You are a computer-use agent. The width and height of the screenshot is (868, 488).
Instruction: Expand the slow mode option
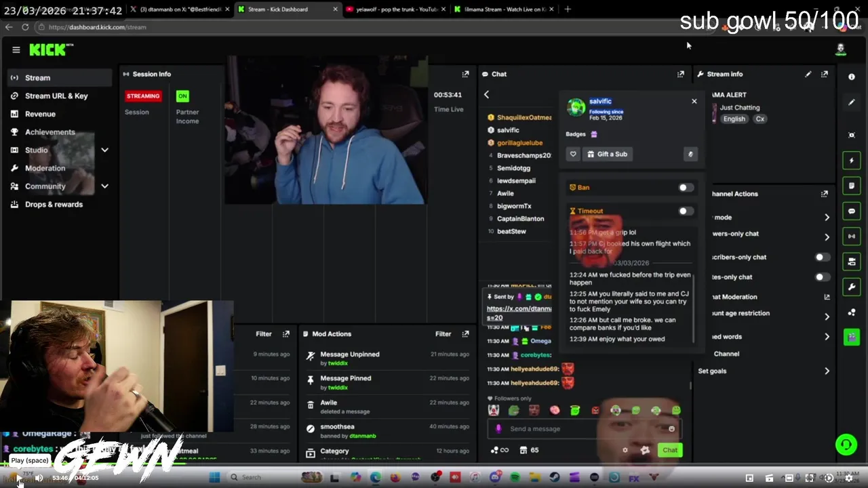point(827,218)
